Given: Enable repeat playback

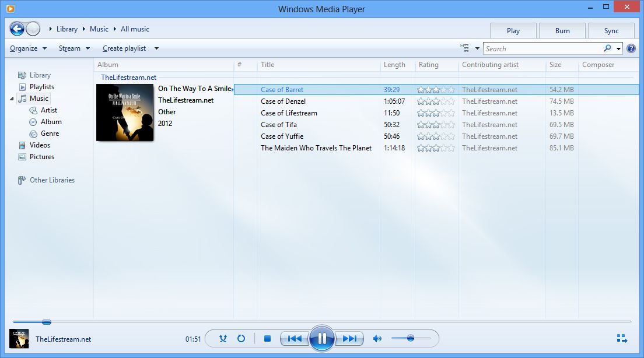Looking at the screenshot, I should [x=241, y=338].
